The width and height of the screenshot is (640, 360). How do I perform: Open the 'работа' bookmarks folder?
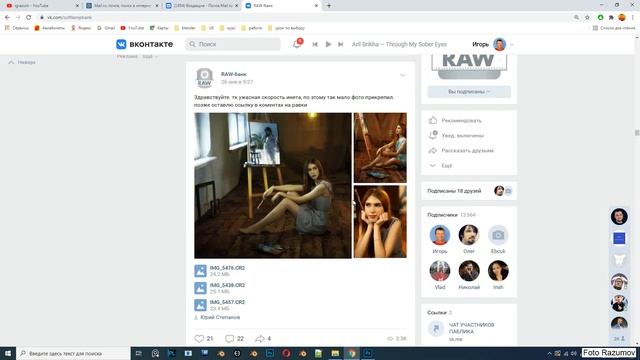(252, 28)
